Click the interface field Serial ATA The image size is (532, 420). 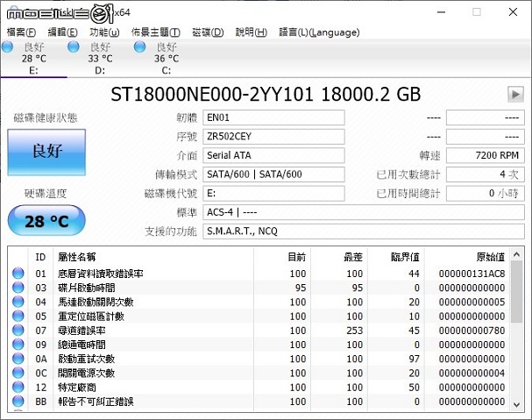click(273, 155)
